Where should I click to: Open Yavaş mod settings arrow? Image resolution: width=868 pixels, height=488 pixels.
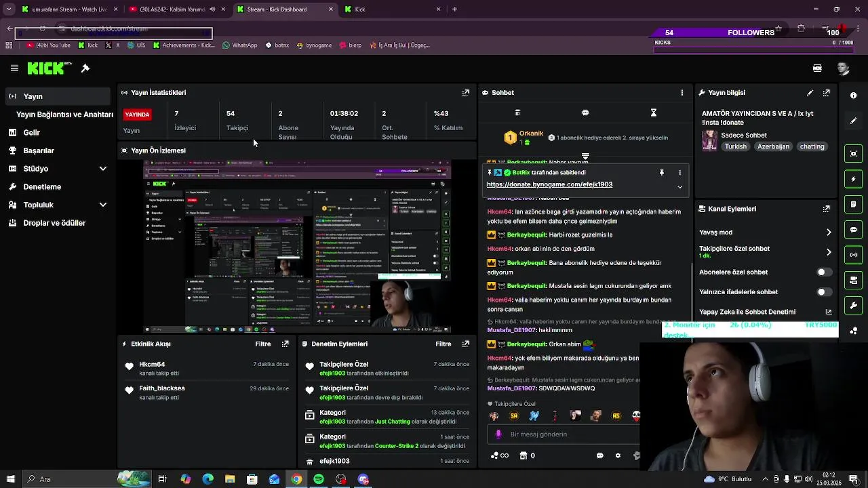(829, 232)
